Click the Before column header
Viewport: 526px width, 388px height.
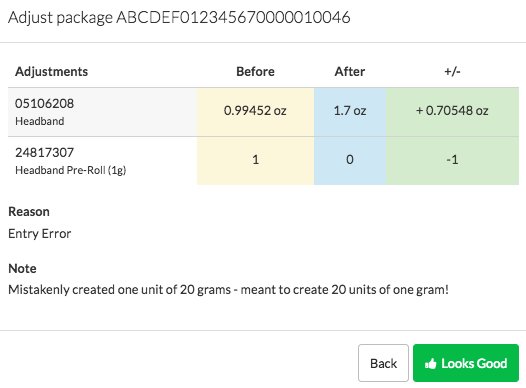pyautogui.click(x=255, y=71)
